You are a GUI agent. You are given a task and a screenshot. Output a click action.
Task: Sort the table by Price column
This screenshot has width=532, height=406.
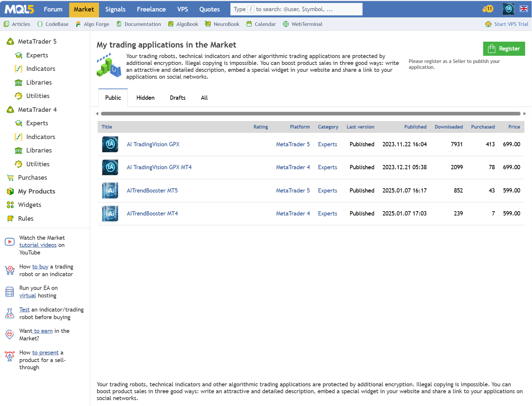tap(514, 127)
